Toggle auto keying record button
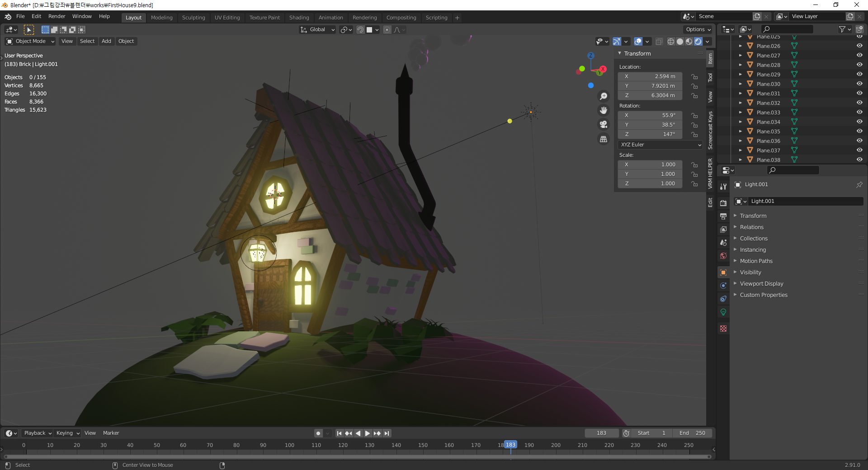This screenshot has height=470, width=868. (318, 433)
